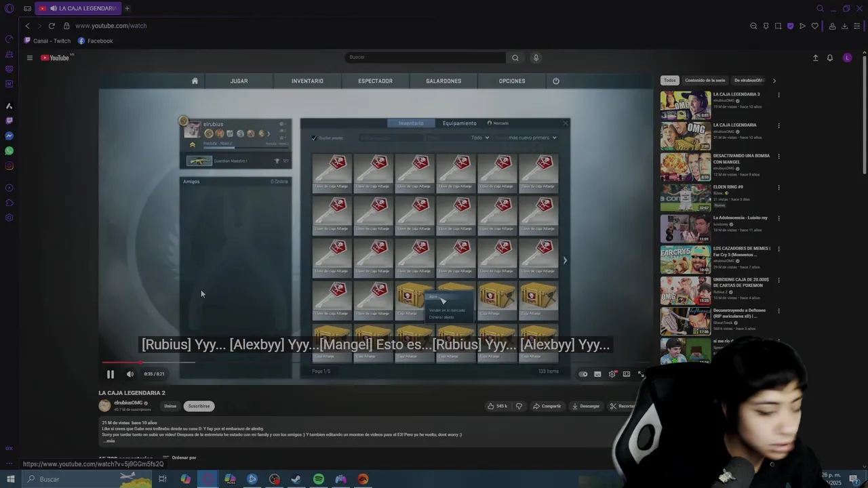The width and height of the screenshot is (868, 488).
Task: Click the heart bookmark icon in the toolbar
Action: (814, 26)
